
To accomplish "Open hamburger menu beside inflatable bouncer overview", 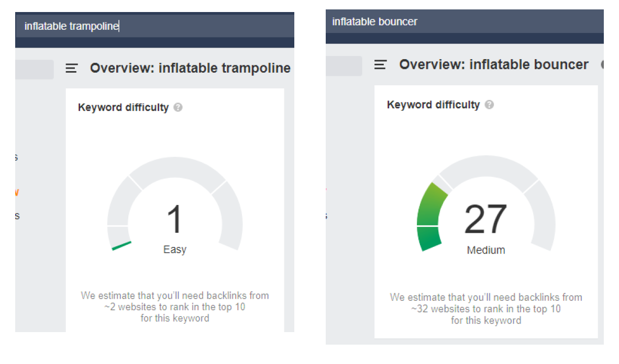I will (380, 65).
